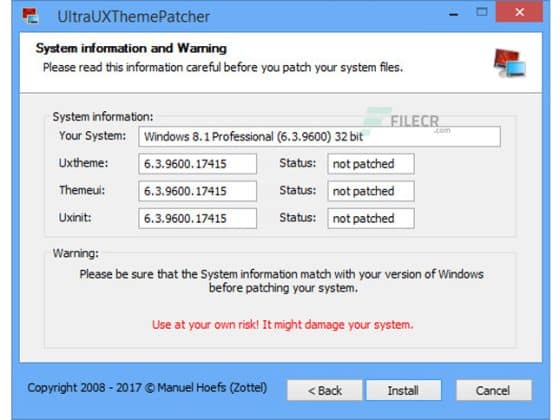Screen dimensions: 560x420
Task: Click the Your System field showing Windows 8.1 Professional
Action: pos(319,136)
